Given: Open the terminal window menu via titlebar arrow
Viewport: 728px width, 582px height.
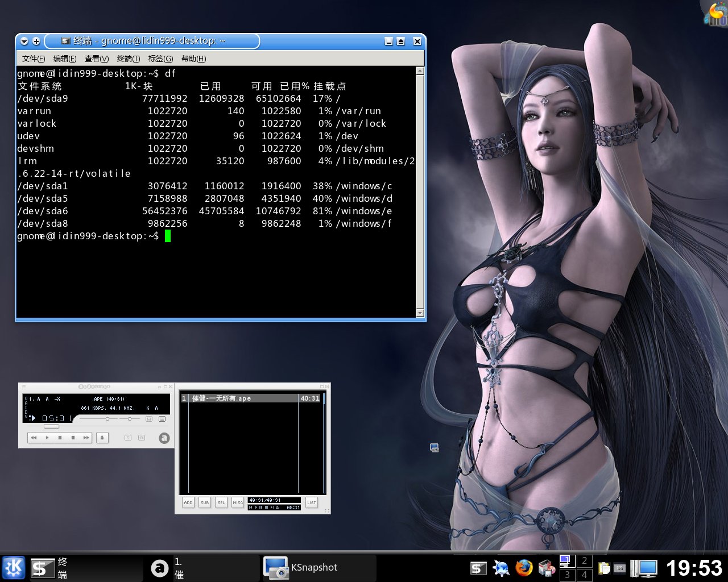Looking at the screenshot, I should tap(24, 41).
